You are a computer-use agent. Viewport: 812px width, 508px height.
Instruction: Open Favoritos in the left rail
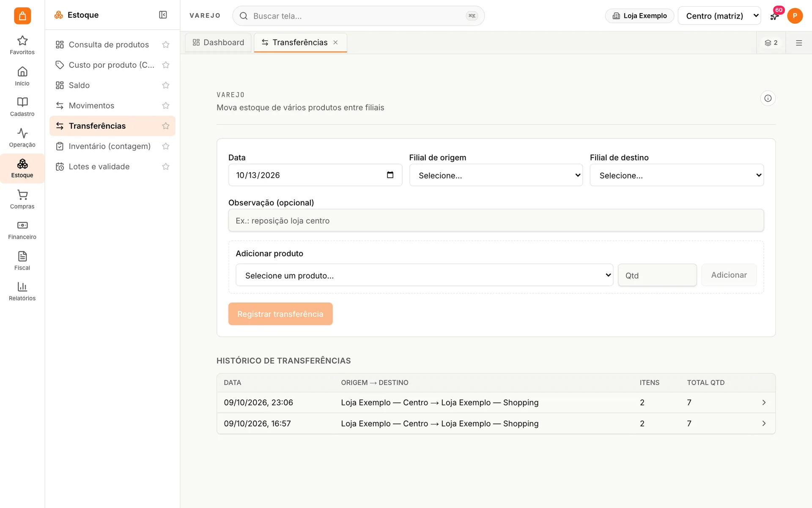(x=22, y=45)
